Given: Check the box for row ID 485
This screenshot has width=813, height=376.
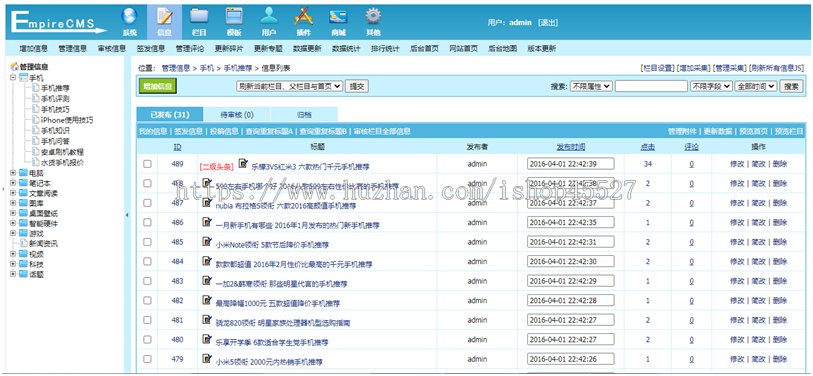Looking at the screenshot, I should [147, 242].
